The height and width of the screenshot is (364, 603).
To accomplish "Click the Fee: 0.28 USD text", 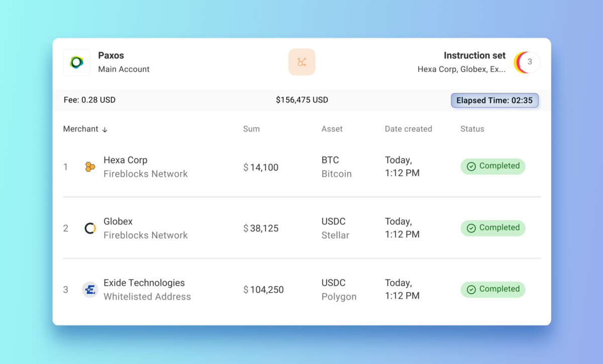I will tap(89, 100).
